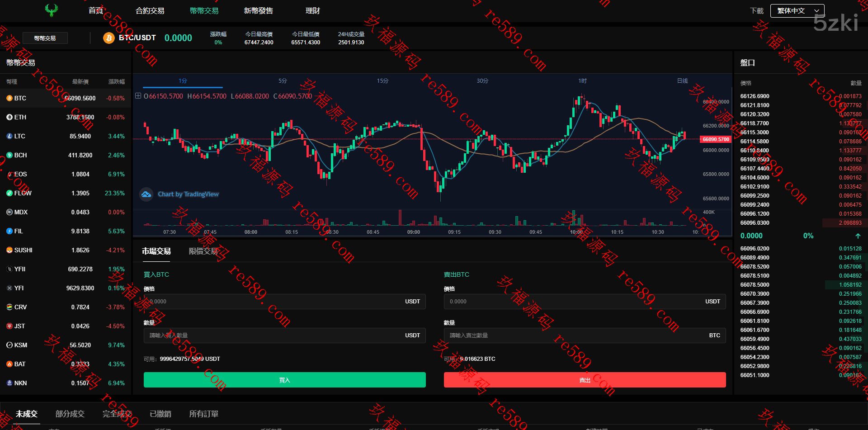Switch to the 限價交易 tab
The width and height of the screenshot is (868, 430).
point(203,251)
